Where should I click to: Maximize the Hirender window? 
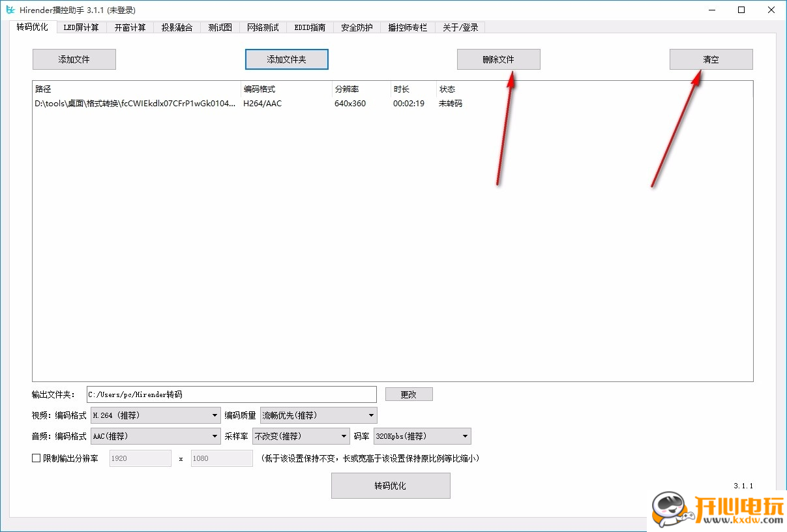[742, 10]
